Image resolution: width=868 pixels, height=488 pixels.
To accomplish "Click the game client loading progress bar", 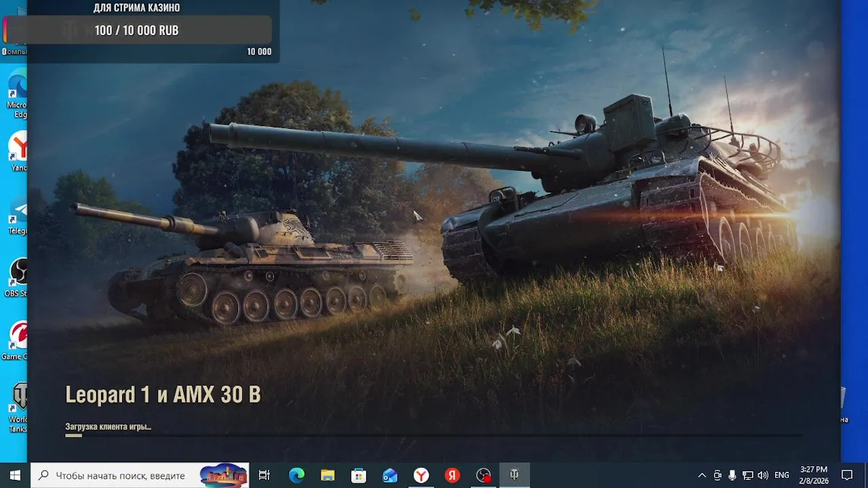I will [434, 435].
